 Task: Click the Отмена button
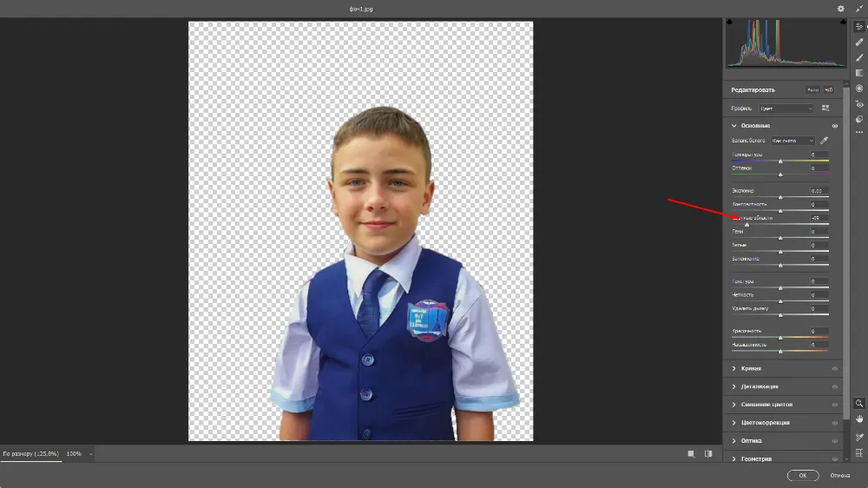click(x=840, y=476)
